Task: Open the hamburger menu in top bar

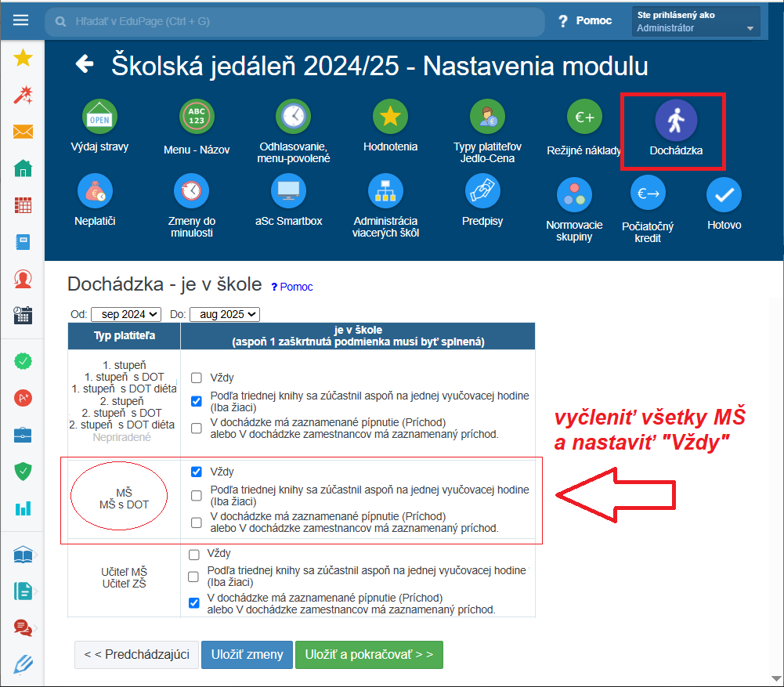Action: click(x=21, y=20)
